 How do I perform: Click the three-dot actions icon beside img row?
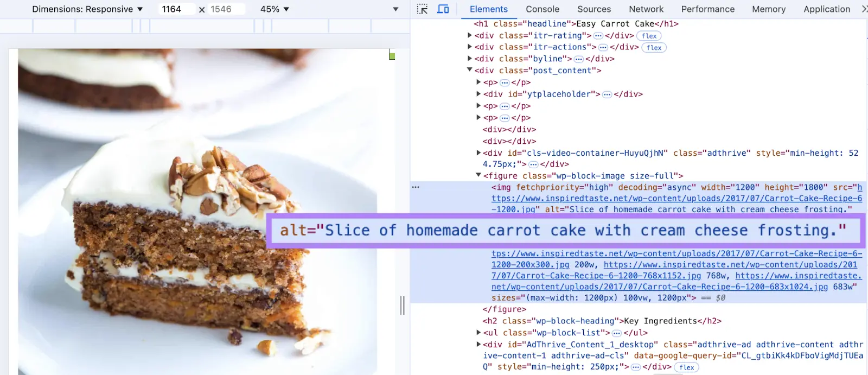(416, 187)
